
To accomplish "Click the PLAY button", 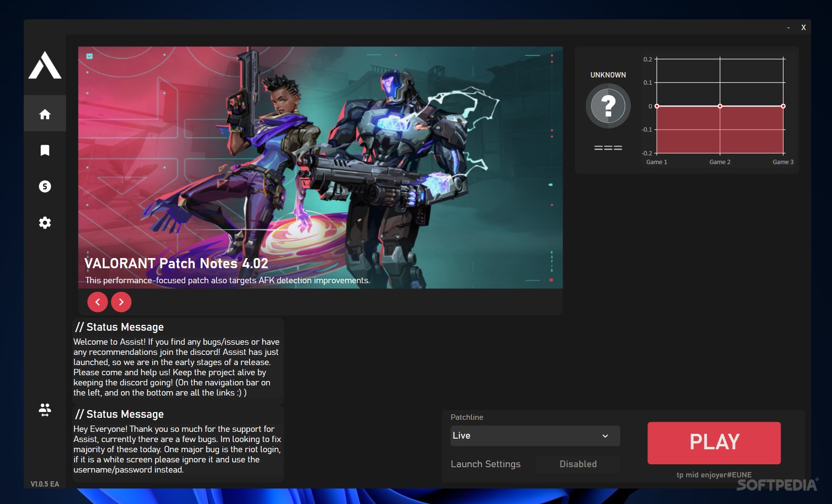I will click(x=714, y=443).
